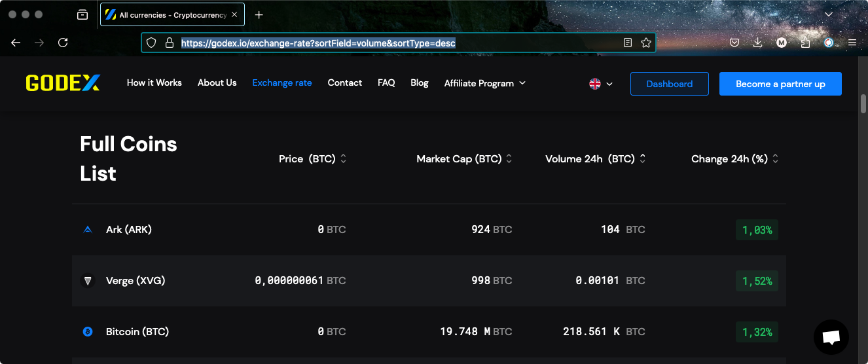This screenshot has height=364, width=868.
Task: Open the Bitcoin (BTC) coin name
Action: click(x=137, y=332)
